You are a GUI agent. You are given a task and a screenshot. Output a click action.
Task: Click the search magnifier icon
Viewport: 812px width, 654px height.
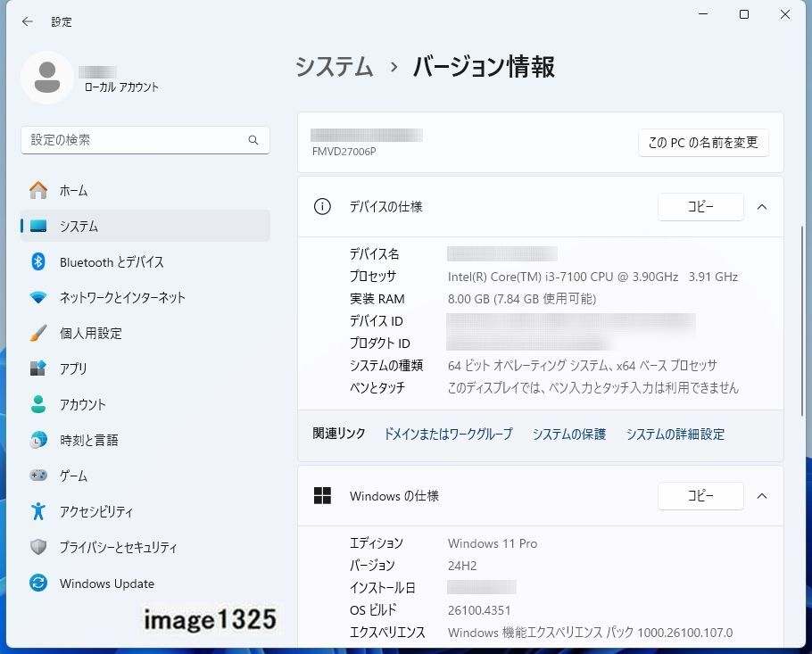253,140
